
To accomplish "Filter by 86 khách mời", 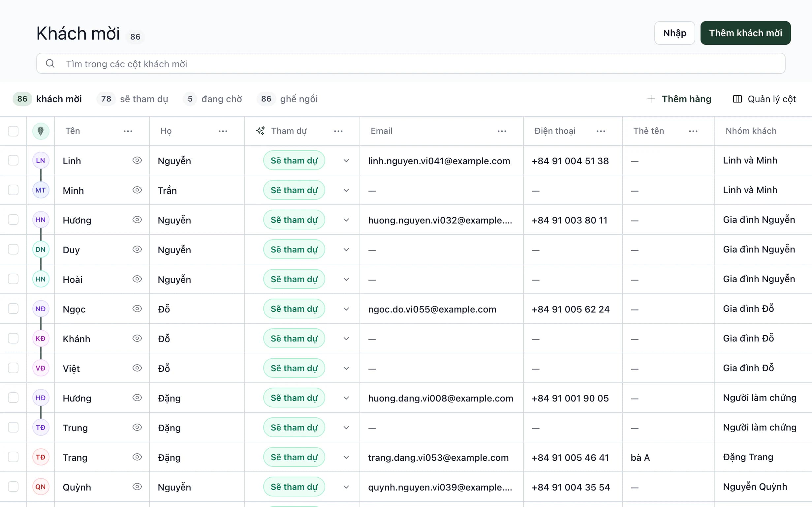I will (47, 99).
